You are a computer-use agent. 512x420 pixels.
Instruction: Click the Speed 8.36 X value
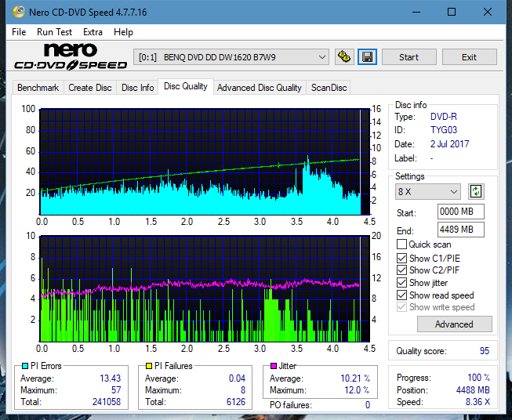[x=478, y=401]
